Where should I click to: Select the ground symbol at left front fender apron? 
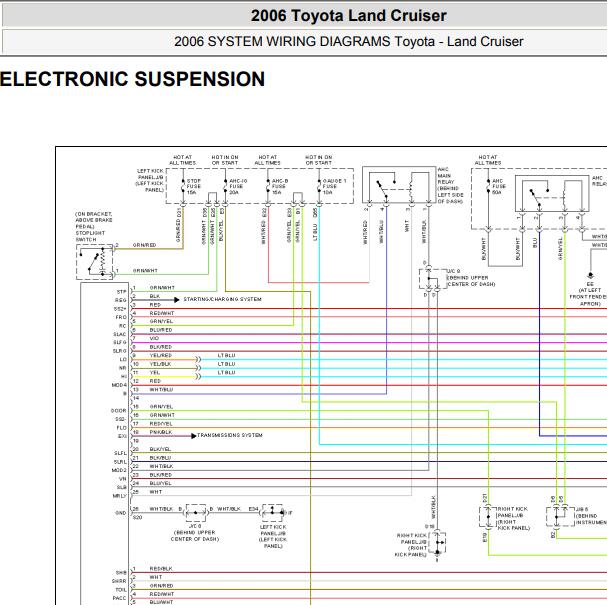pyautogui.click(x=590, y=275)
